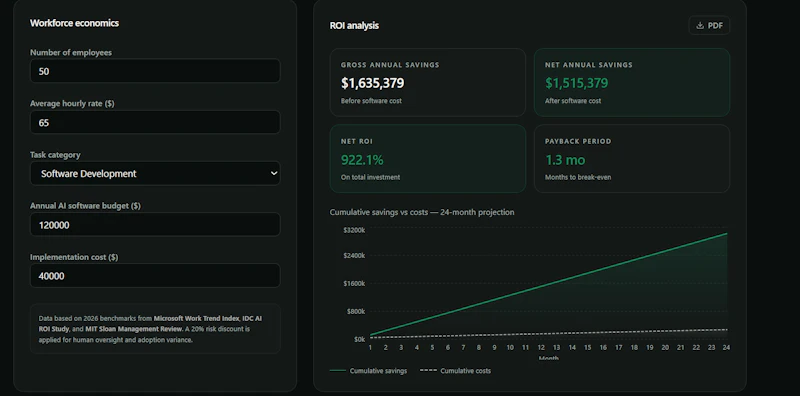Click the Cumulative savings legend entry

[x=368, y=371]
